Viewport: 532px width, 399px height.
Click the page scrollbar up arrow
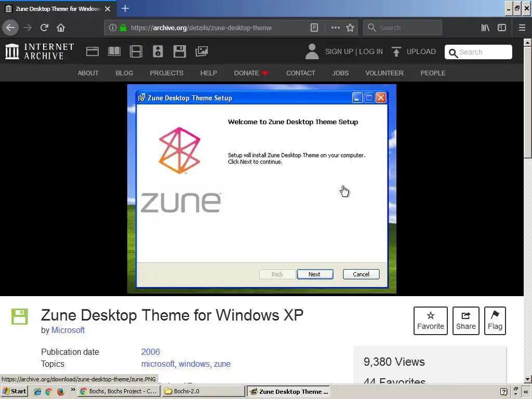point(527,43)
